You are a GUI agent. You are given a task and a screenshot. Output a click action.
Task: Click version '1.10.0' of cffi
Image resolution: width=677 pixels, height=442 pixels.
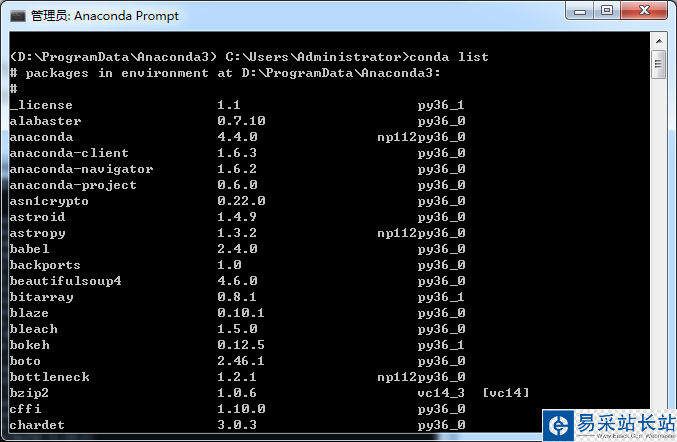click(241, 409)
